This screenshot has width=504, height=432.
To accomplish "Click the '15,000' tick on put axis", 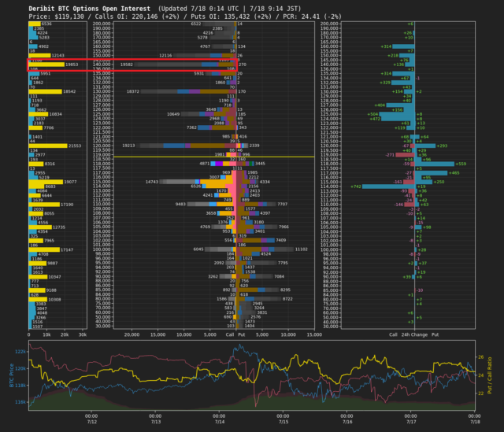I will tap(314, 334).
